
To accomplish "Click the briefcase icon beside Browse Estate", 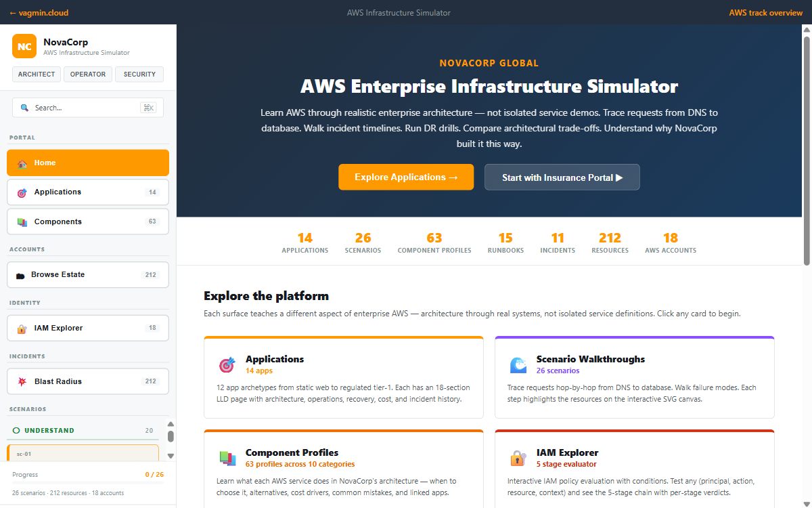I will coord(22,274).
